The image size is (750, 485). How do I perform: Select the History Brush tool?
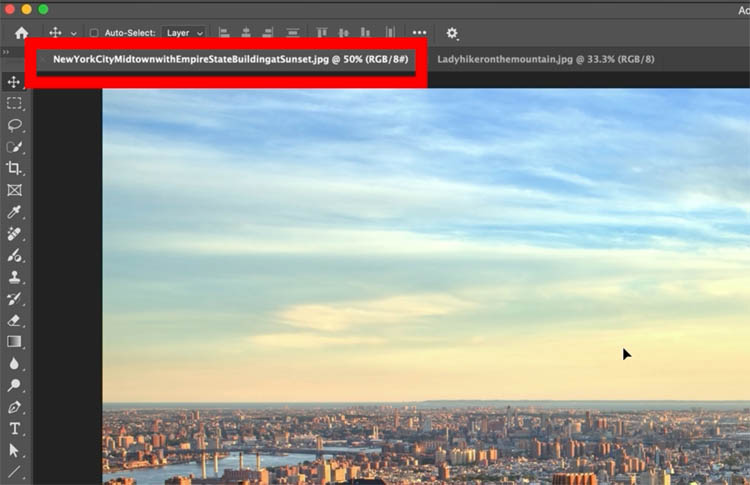14,299
